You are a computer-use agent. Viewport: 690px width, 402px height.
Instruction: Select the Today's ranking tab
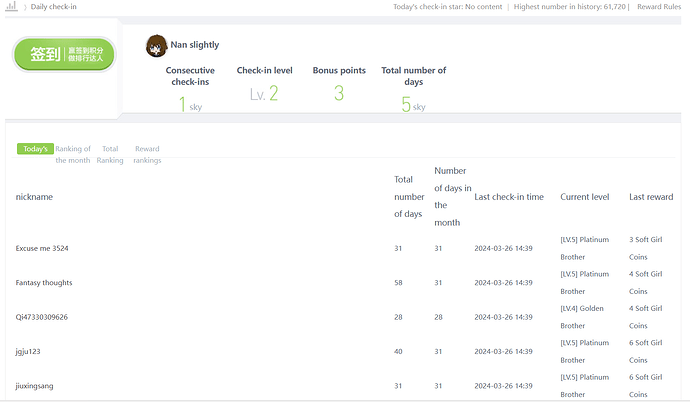click(35, 149)
